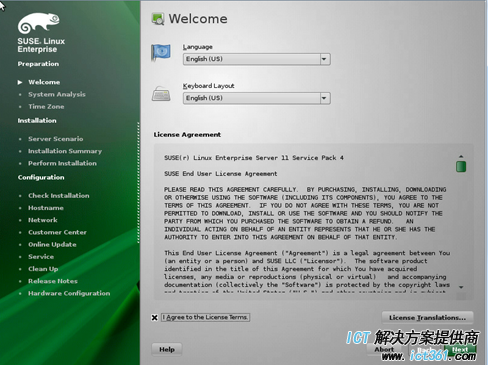Open License Translations dialog
The height and width of the screenshot is (365, 488).
tap(427, 318)
